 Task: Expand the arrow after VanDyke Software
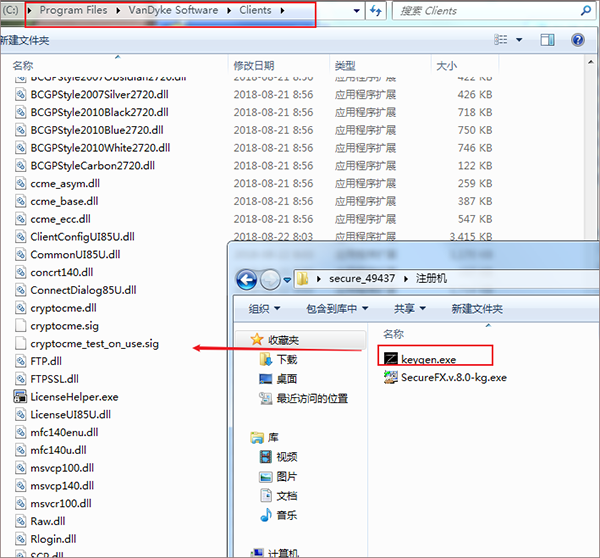(229, 11)
